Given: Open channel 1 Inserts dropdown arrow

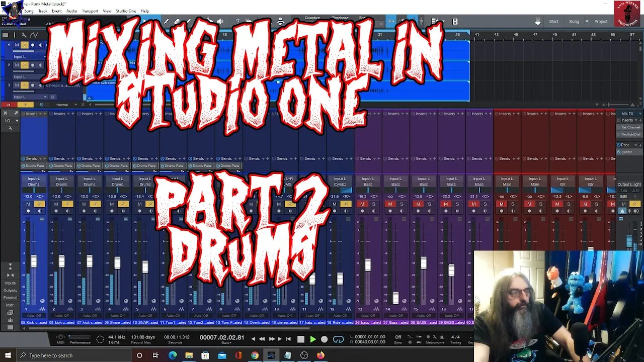Looking at the screenshot, I should [40, 114].
